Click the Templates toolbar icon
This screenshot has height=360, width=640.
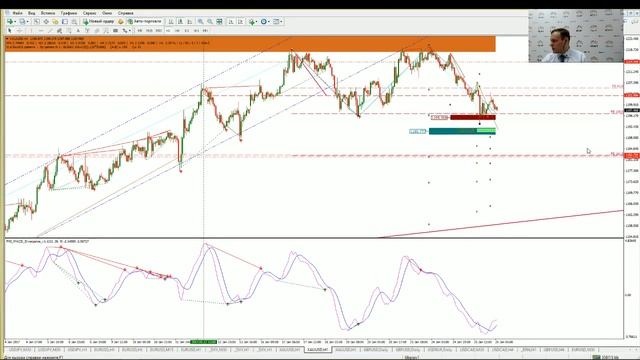pos(276,21)
